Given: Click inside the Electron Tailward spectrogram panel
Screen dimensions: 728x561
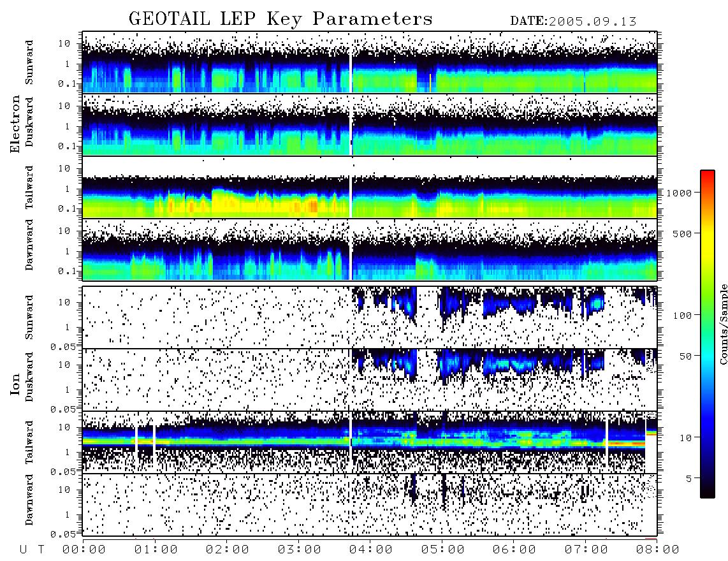Looking at the screenshot, I should tap(370, 187).
